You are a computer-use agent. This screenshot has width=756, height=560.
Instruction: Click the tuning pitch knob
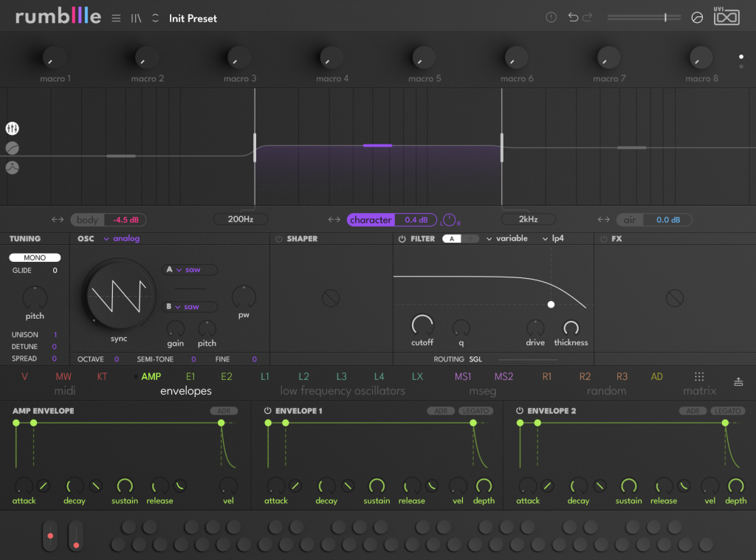35,297
